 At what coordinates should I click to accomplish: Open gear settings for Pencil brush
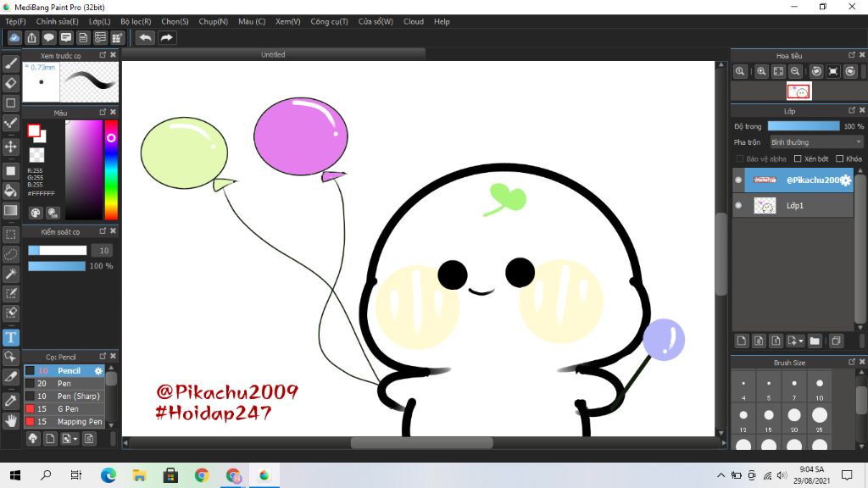click(x=98, y=371)
